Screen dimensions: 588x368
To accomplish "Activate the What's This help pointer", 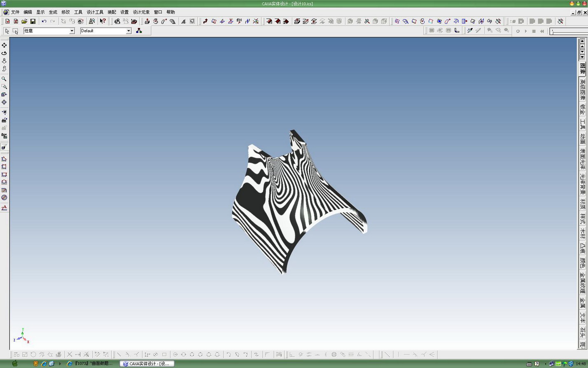I will [x=103, y=21].
